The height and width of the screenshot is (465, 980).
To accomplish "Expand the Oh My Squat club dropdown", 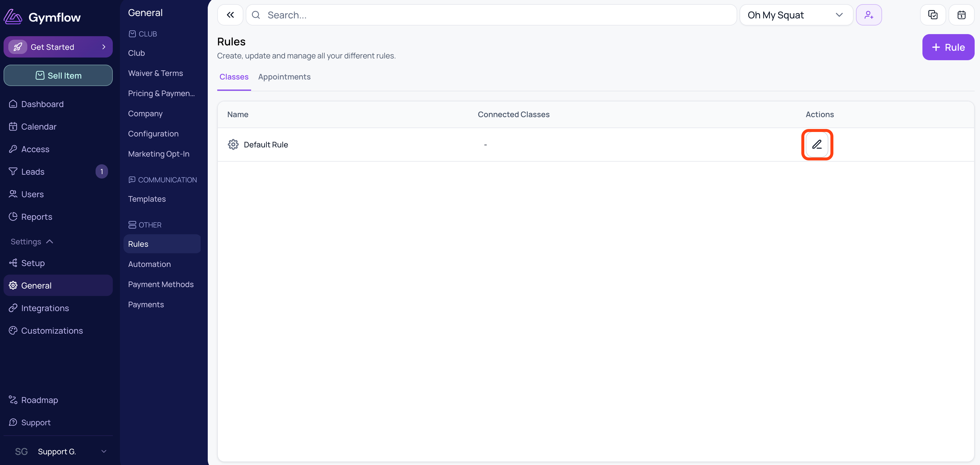I will point(796,15).
